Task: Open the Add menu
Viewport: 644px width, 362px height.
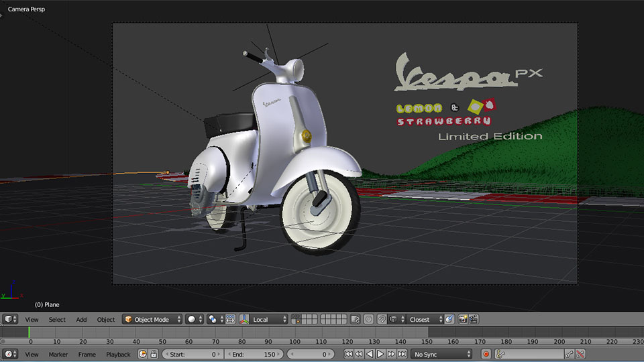Action: click(81, 319)
